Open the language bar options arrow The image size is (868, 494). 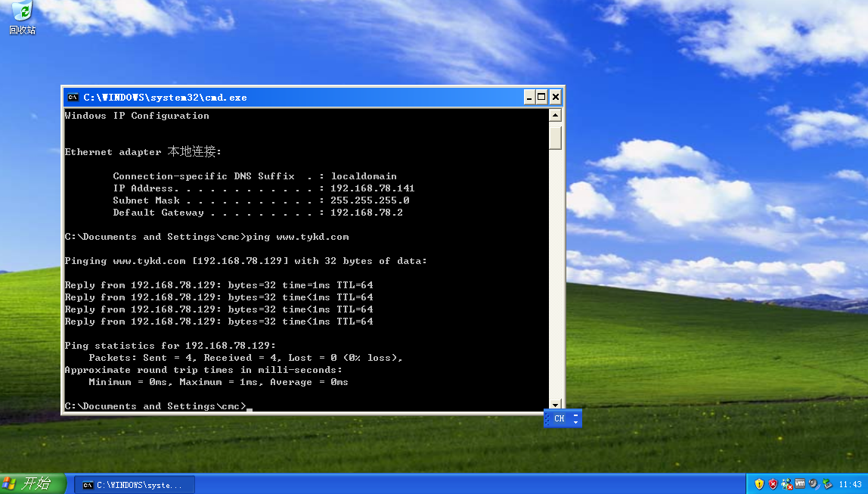(x=575, y=423)
